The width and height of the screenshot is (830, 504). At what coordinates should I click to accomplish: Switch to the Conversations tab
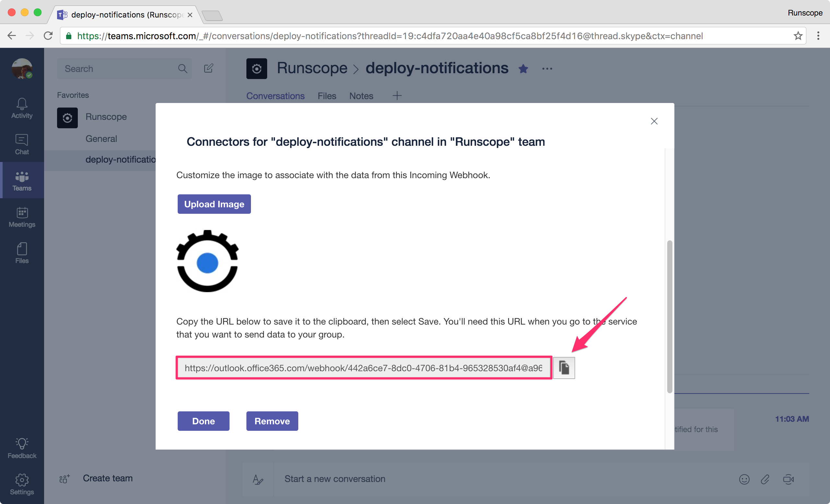pyautogui.click(x=275, y=96)
